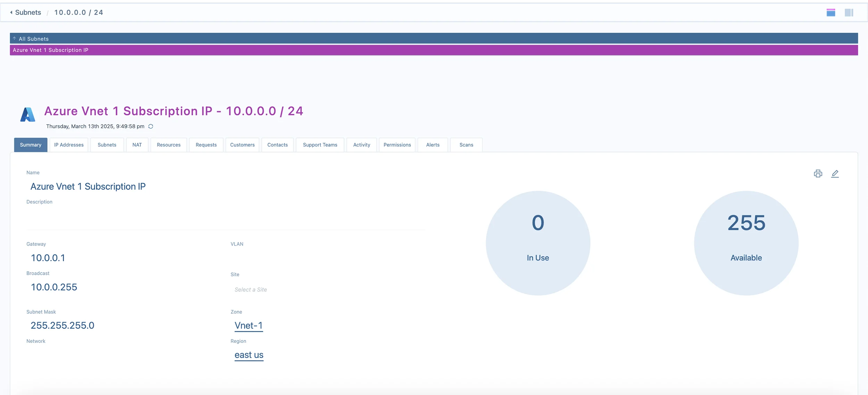Click the Thursday, March 13th timestamp

95,126
